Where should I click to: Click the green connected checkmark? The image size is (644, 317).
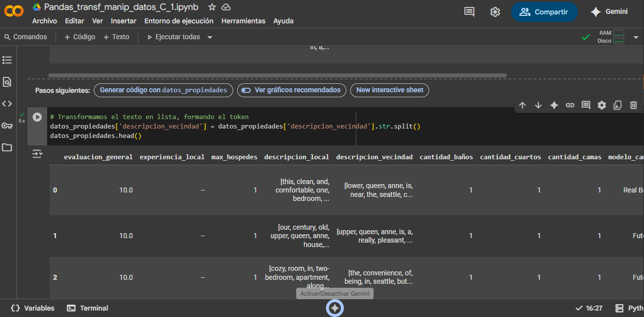point(586,37)
